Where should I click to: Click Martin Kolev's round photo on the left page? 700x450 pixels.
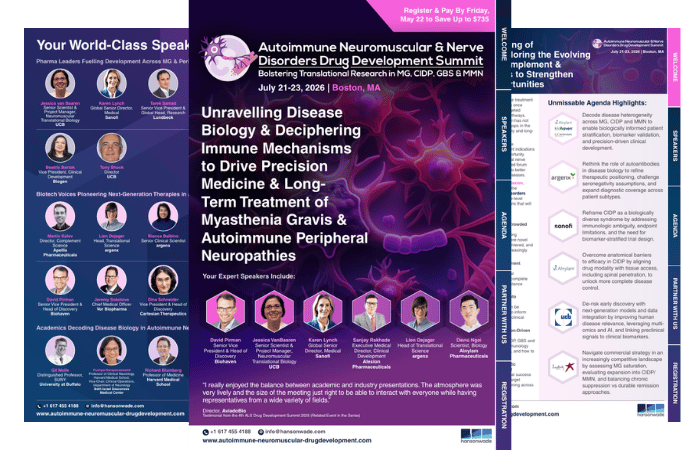(x=60, y=216)
